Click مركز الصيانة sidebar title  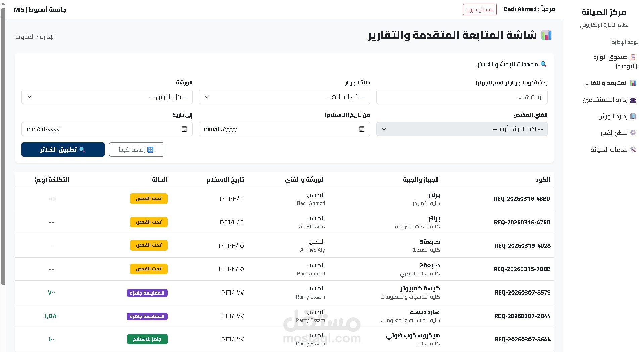[604, 12]
